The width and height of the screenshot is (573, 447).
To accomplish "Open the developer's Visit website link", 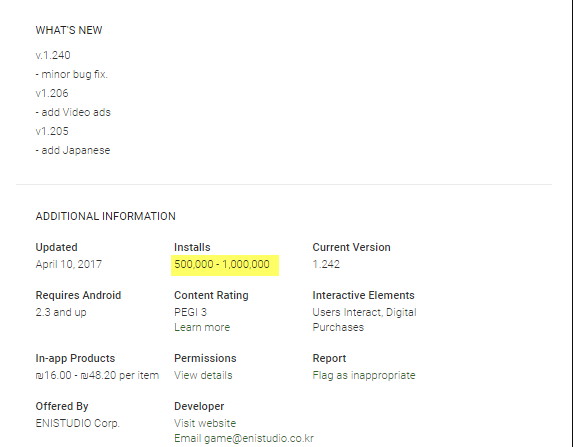I will pyautogui.click(x=205, y=423).
